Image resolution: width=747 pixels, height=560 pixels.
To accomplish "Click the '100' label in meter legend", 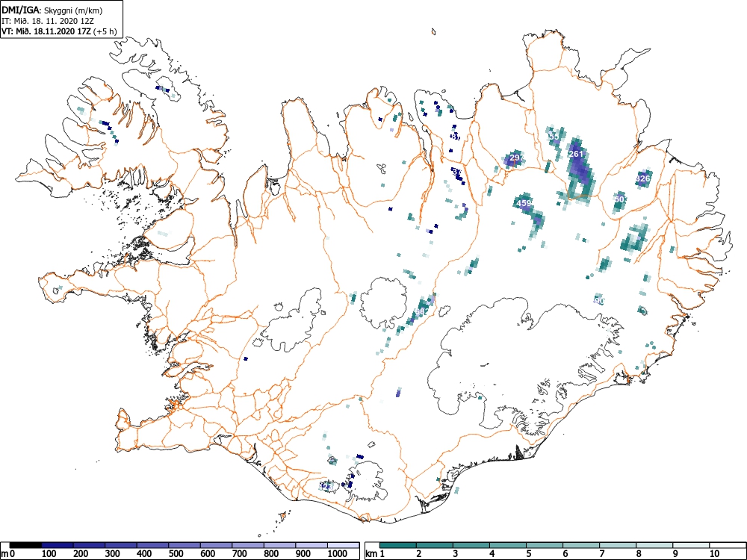I will click(49, 554).
